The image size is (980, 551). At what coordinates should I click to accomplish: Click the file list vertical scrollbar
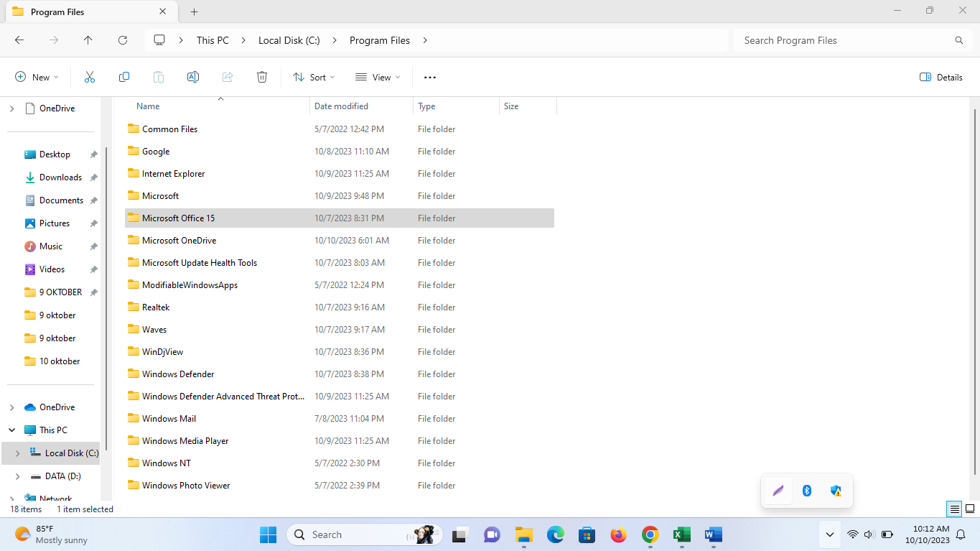pos(974,292)
